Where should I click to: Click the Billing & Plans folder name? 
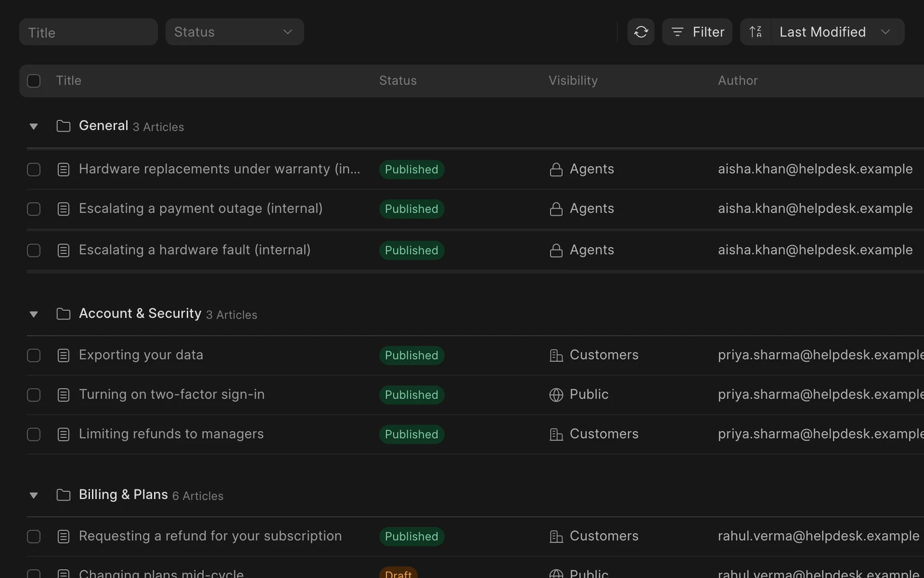(123, 494)
